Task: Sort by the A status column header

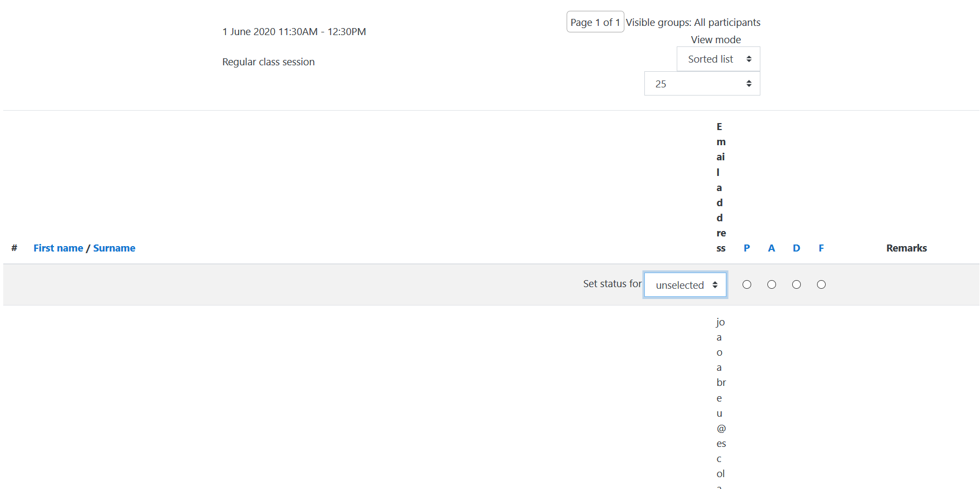Action: 771,248
